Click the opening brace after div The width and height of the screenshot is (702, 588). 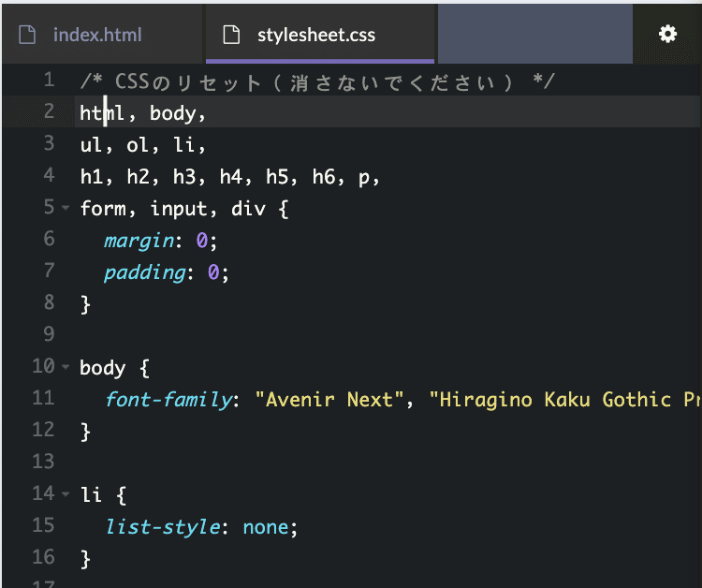pos(284,210)
